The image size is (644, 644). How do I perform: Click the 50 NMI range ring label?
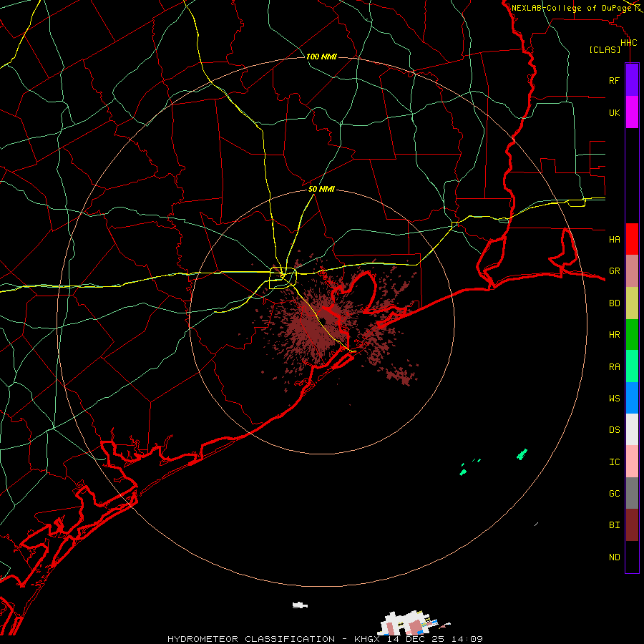tap(321, 190)
